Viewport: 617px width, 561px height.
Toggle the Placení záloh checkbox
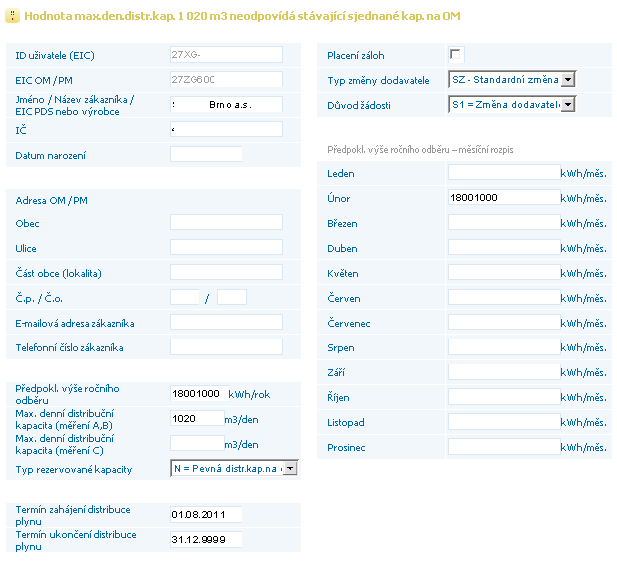455,54
